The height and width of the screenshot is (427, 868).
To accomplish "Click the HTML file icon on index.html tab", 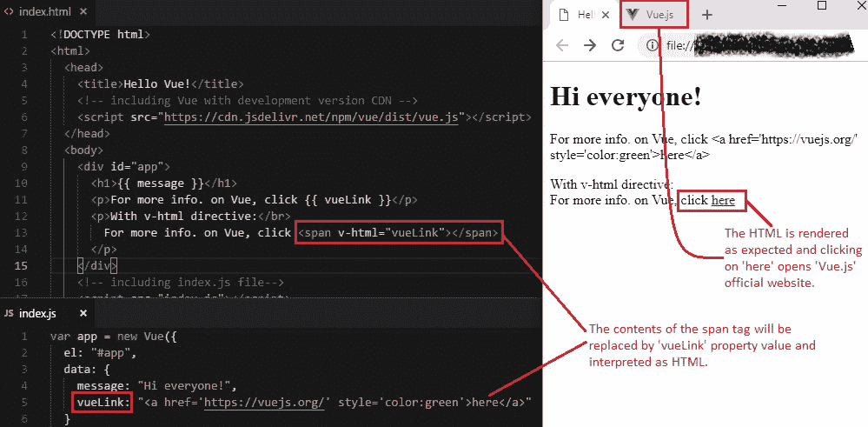I will (x=9, y=11).
